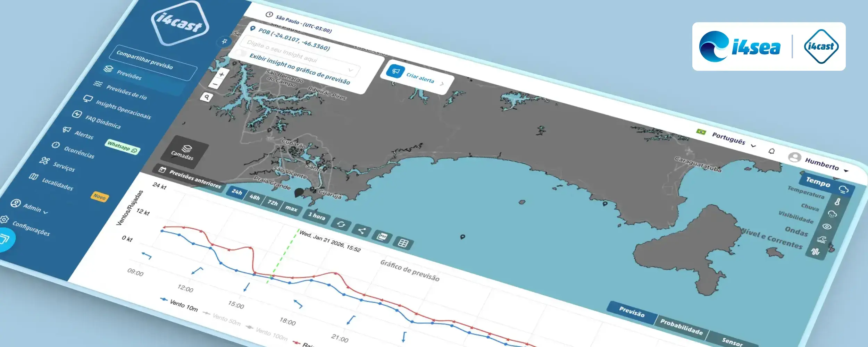Switch to the Probabilidade tab
868x347 pixels.
click(681, 327)
